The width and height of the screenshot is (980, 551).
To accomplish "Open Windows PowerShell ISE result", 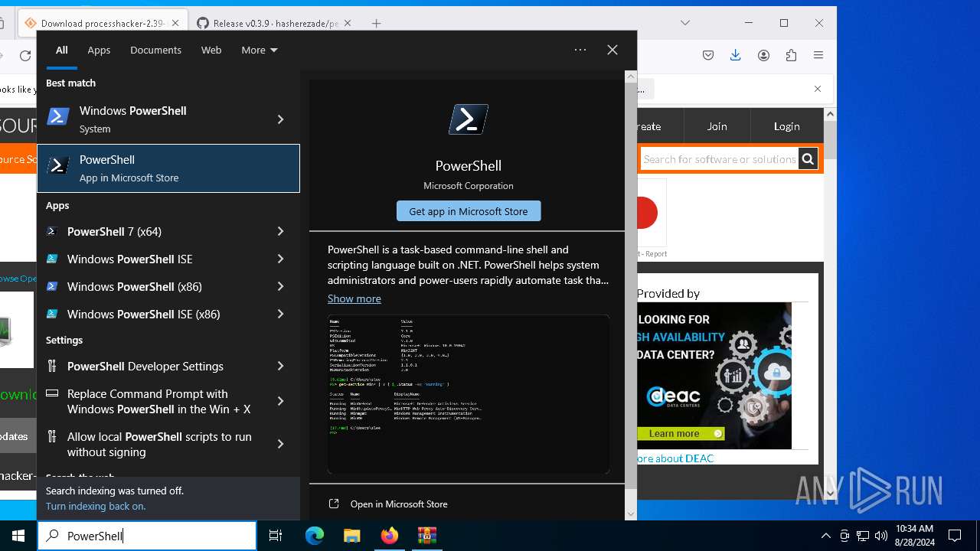I will [150, 259].
